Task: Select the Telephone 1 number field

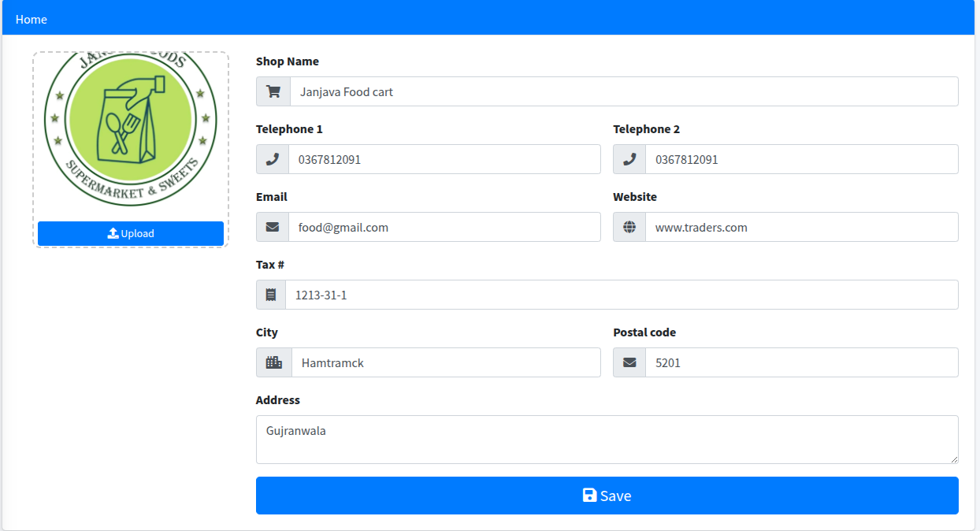Action: [x=444, y=159]
